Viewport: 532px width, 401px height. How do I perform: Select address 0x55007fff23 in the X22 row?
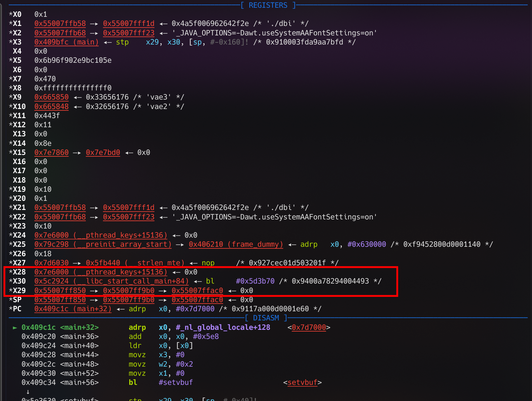coord(129,217)
